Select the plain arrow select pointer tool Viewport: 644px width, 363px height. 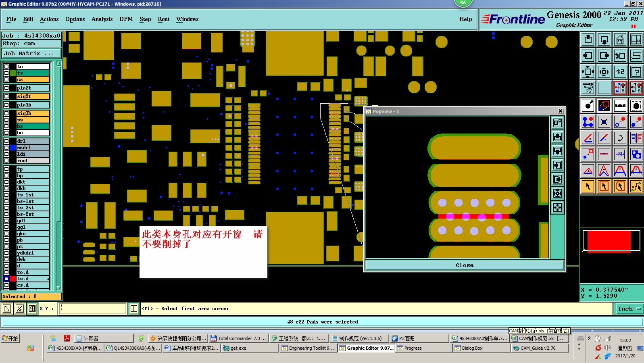[588, 186]
